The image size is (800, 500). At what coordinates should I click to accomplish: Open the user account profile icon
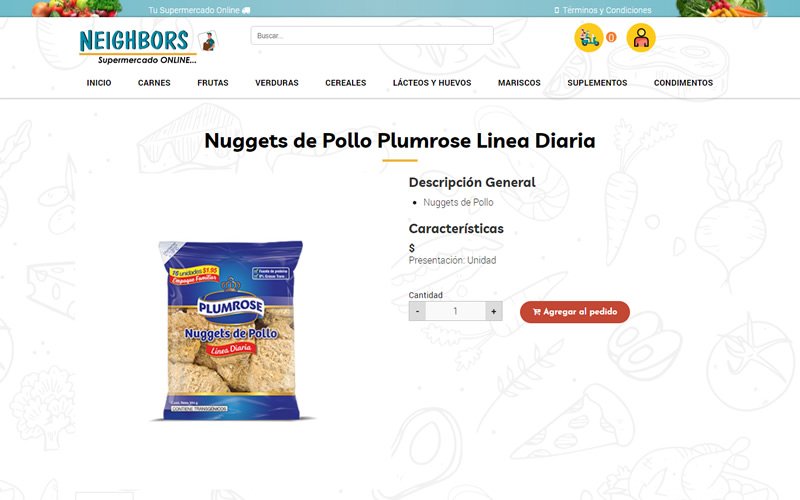641,38
